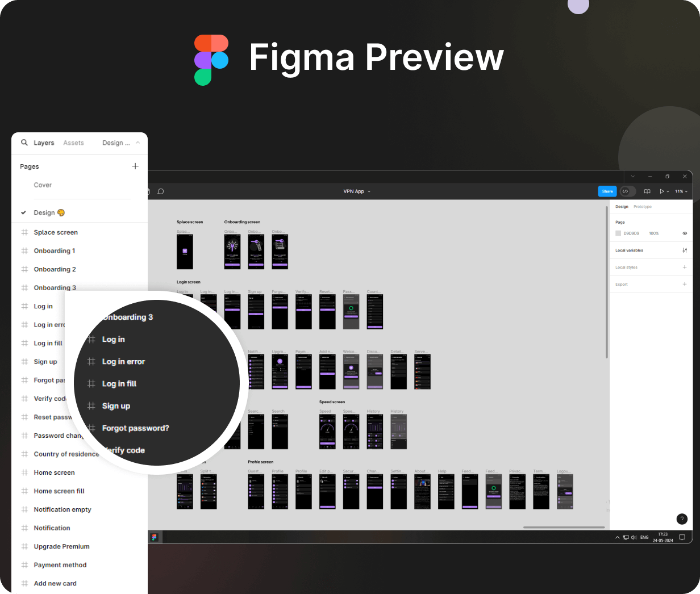Open the search in the Layers panel
The width and height of the screenshot is (700, 594).
pos(24,143)
